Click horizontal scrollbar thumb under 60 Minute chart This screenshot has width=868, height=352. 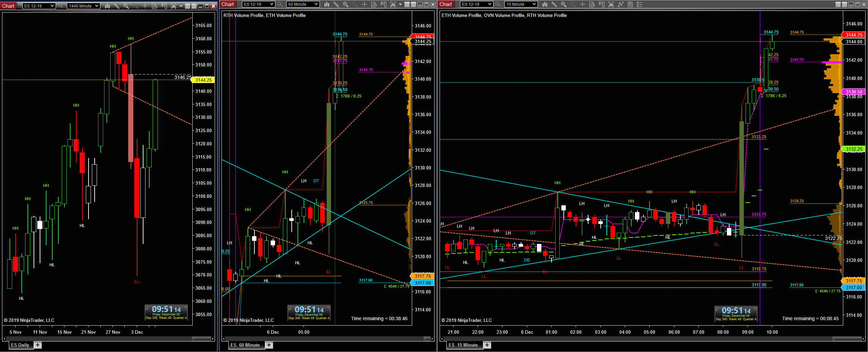427,338
